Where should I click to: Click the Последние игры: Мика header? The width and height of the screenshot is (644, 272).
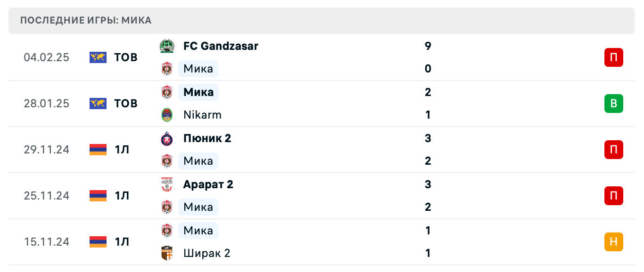pos(86,20)
